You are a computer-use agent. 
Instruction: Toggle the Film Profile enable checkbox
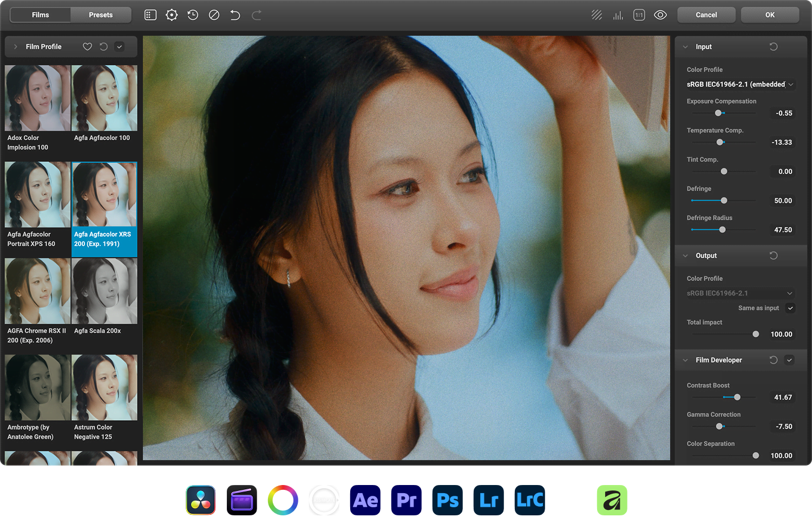click(120, 47)
